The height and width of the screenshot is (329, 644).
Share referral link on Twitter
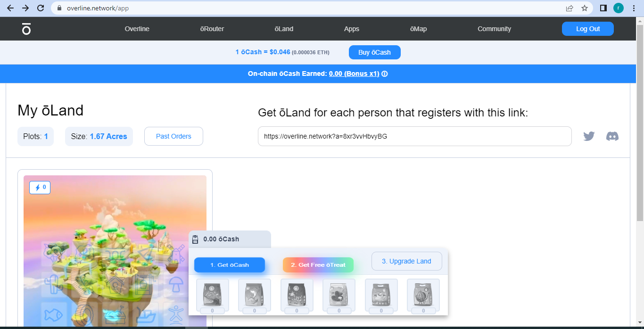(x=589, y=136)
